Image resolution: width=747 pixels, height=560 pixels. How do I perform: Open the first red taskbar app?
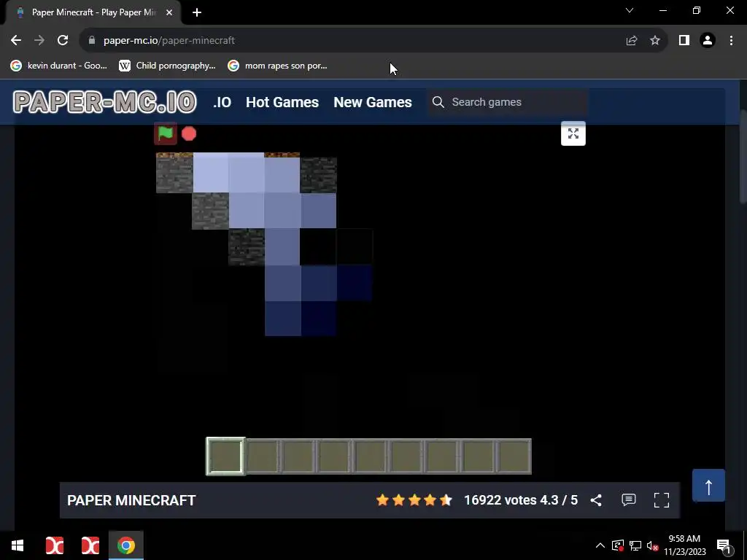(54, 545)
